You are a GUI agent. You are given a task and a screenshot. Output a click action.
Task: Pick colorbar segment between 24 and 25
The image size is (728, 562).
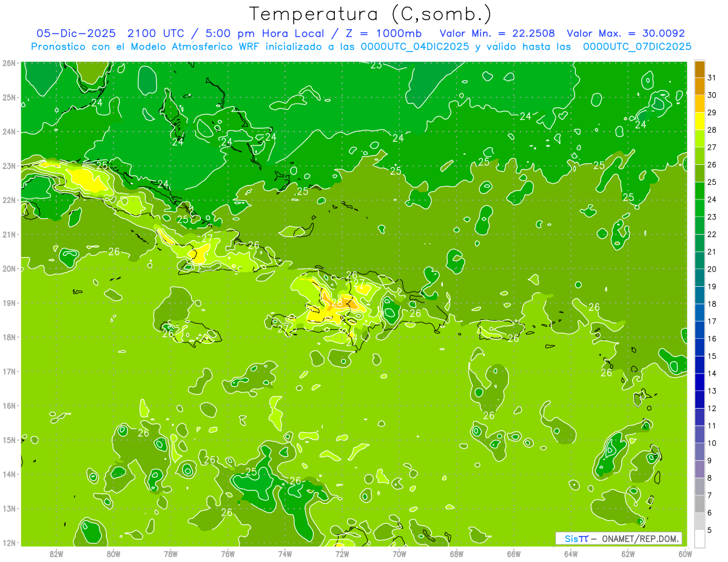tap(699, 190)
